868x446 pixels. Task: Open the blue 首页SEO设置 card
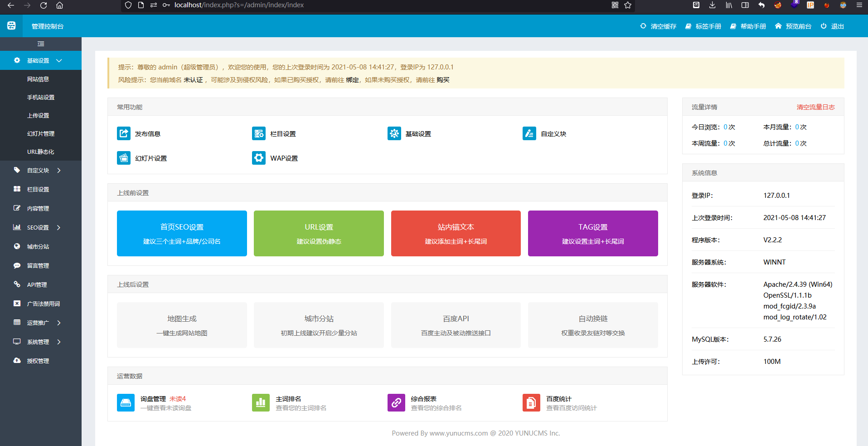point(182,233)
